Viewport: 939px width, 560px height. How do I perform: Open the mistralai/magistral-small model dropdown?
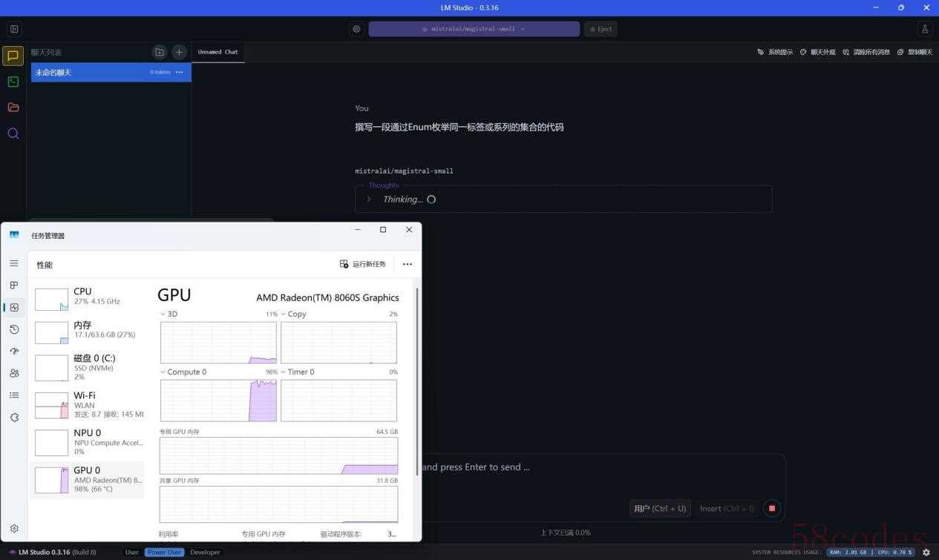tap(474, 29)
